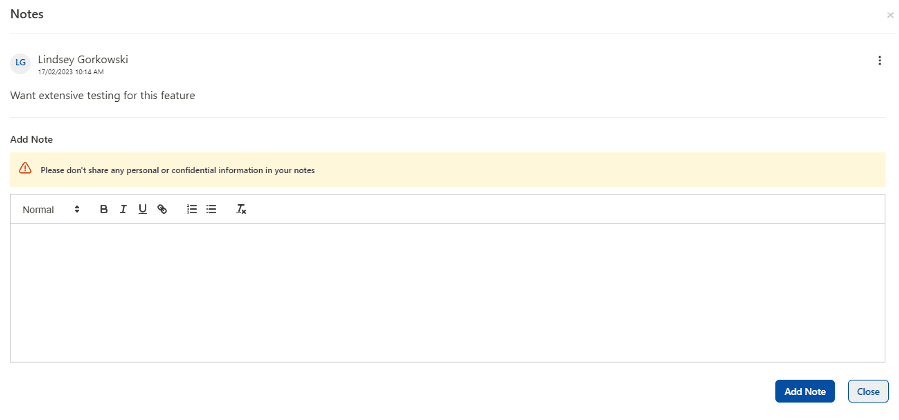Click the author name Lindsey Gorkowski
Image resolution: width=899 pixels, height=420 pixels.
[83, 59]
